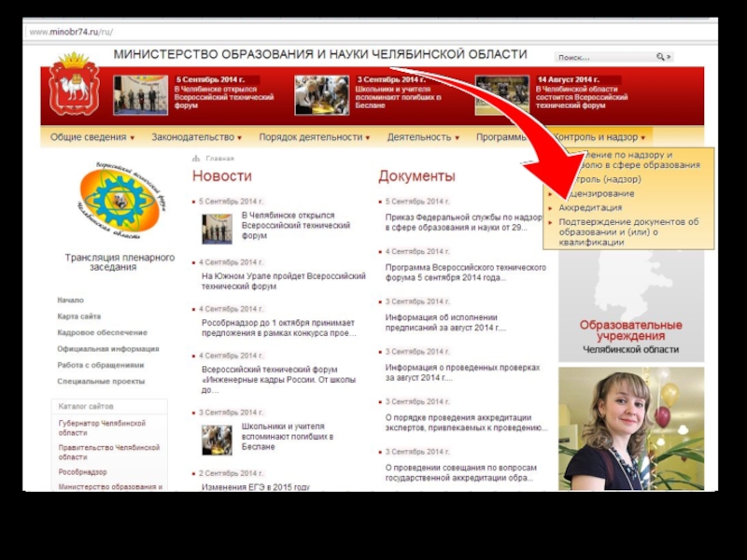This screenshot has width=747, height=560.
Task: Click the Chelyabinsk coat of arms logo
Action: (x=75, y=85)
